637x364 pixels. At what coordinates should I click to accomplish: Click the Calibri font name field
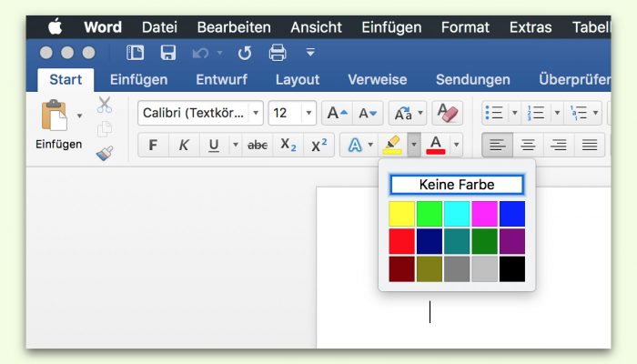[194, 113]
